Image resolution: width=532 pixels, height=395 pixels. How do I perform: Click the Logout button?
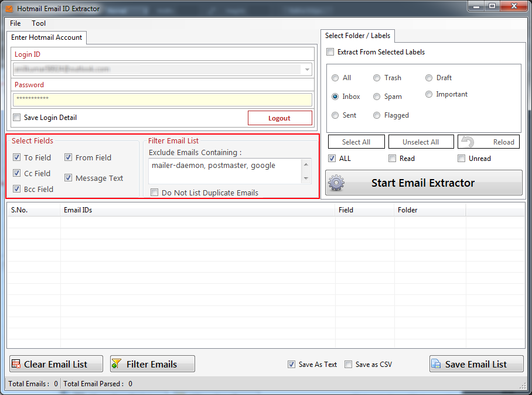280,118
